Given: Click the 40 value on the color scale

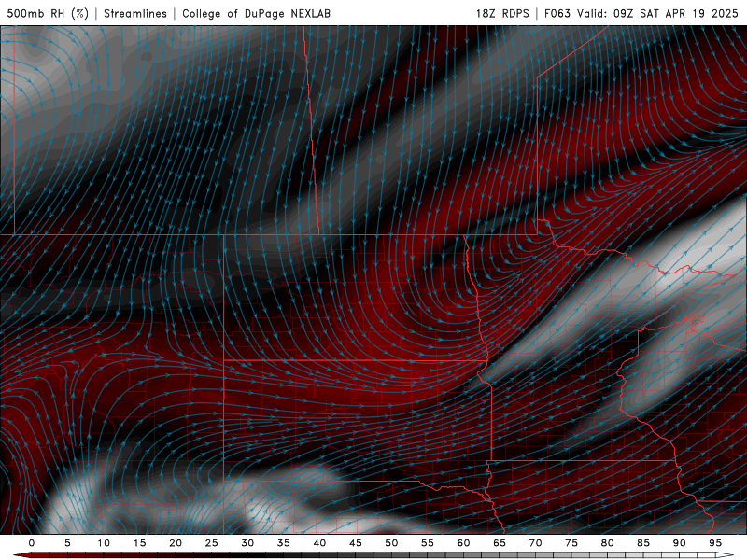Looking at the screenshot, I should 319,543.
